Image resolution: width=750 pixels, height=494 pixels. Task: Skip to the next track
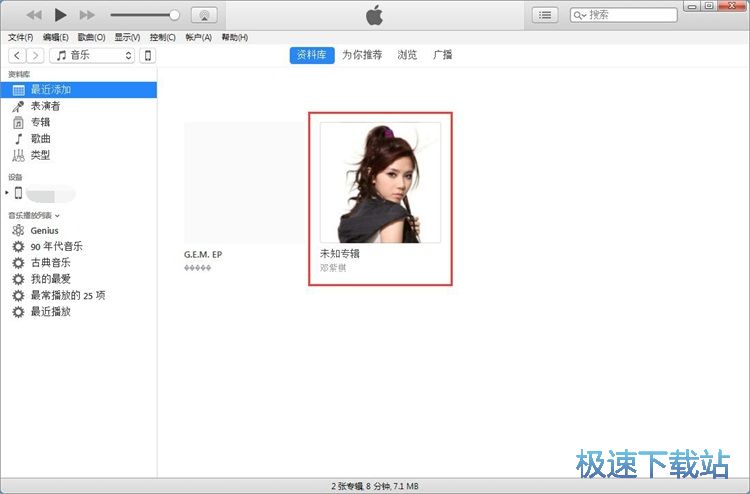coord(87,15)
